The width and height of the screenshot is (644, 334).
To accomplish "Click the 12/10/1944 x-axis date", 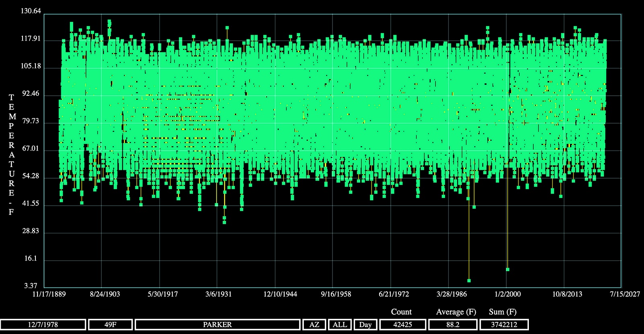I will click(x=280, y=294).
